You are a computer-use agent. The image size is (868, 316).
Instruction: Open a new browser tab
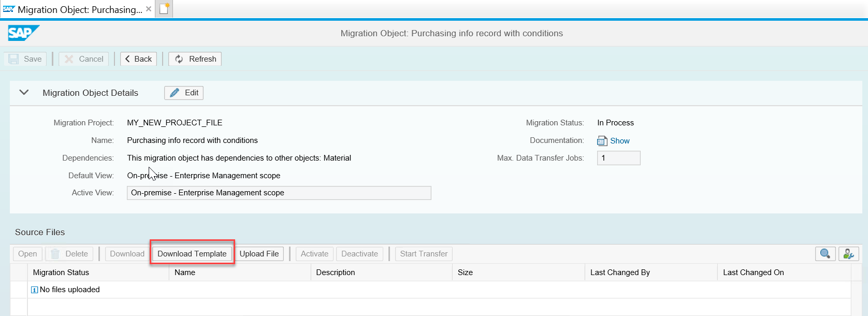click(x=164, y=9)
